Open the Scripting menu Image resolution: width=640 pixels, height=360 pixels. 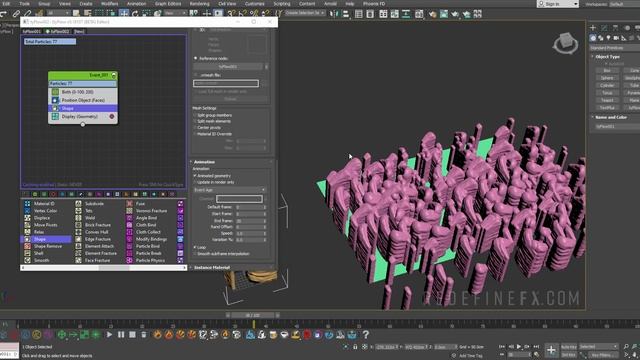(x=282, y=4)
